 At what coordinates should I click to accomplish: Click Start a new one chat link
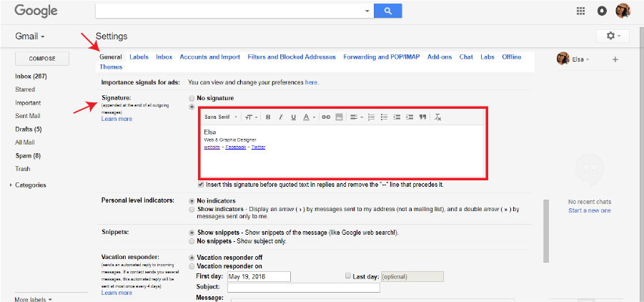(x=590, y=210)
